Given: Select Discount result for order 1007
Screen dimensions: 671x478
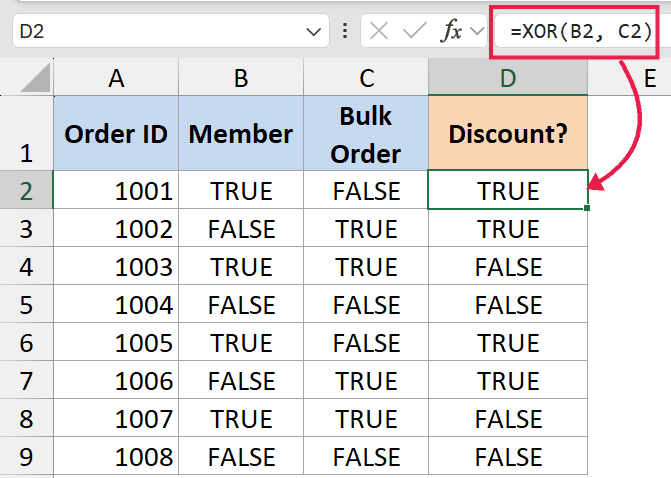Looking at the screenshot, I should coord(508,418).
